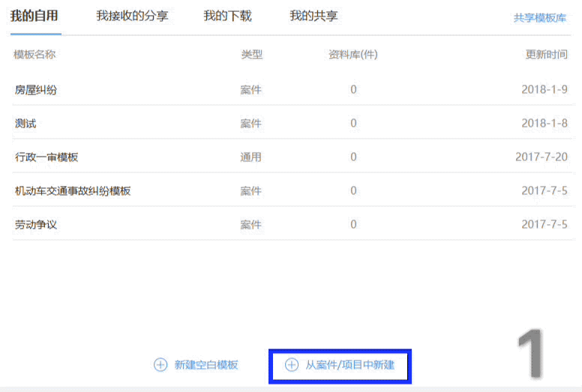
Task: Click the 0 count in 房屋纠纷 row
Action: pyautogui.click(x=353, y=89)
